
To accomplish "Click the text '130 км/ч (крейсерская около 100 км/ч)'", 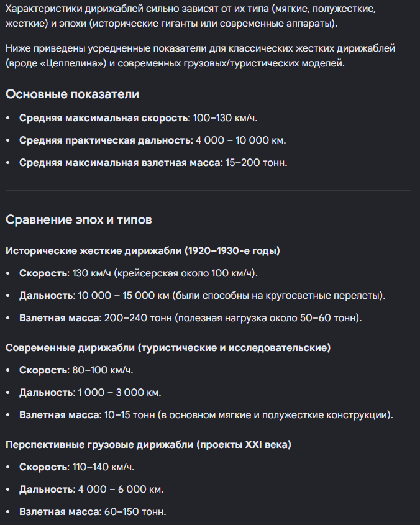I will (164, 273).
